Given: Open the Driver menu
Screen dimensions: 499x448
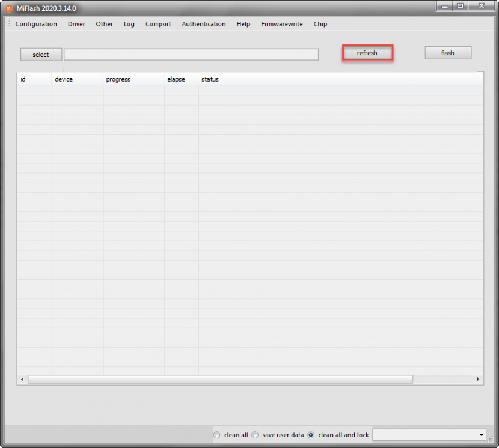Looking at the screenshot, I should click(x=76, y=24).
